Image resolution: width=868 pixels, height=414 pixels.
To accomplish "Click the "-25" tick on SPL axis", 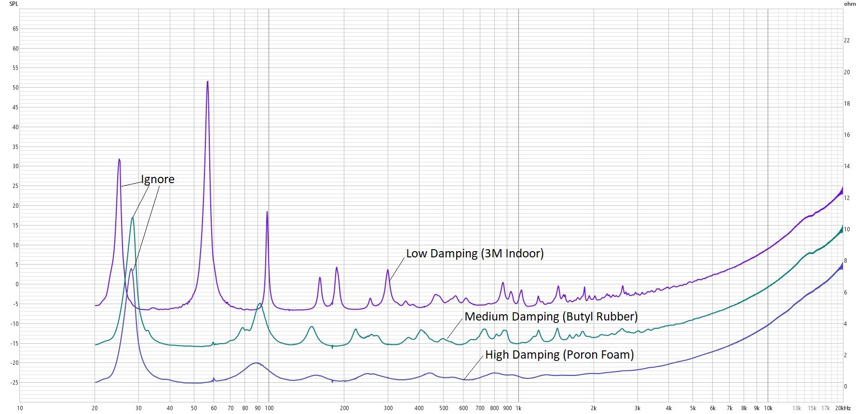I will click(x=14, y=383).
